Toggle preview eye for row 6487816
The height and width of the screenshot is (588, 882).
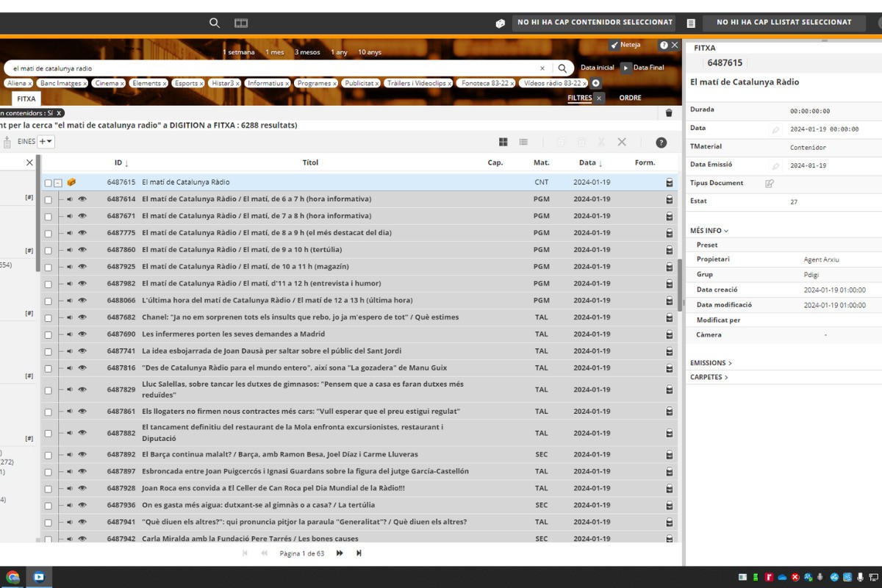82,368
